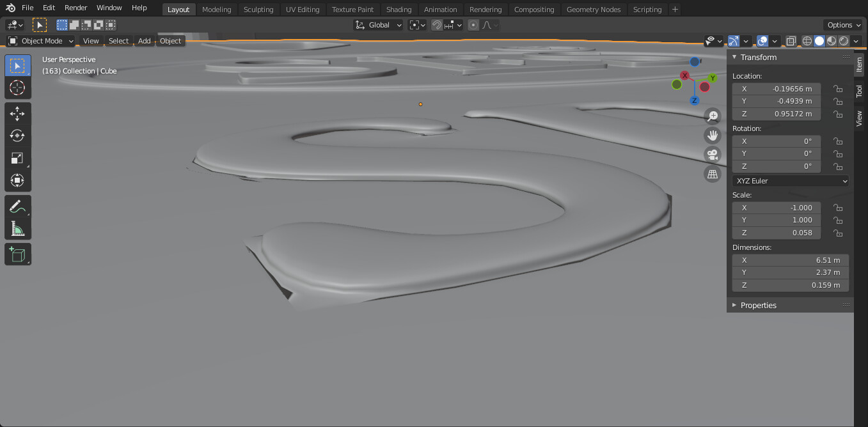Click the tweak select arrow icon in header
The image size is (868, 427).
[x=40, y=25]
